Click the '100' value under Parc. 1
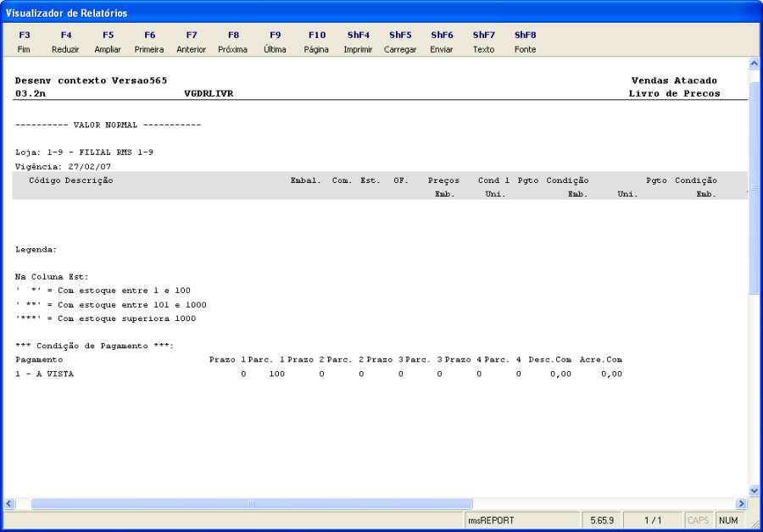 [277, 374]
